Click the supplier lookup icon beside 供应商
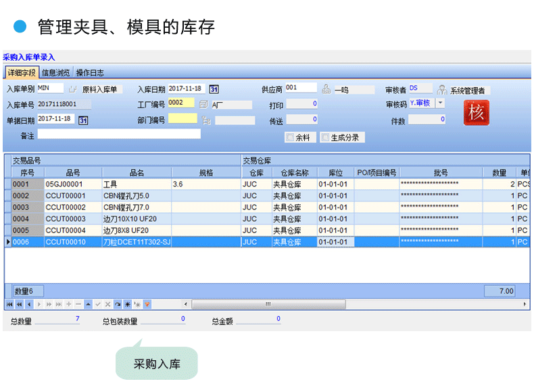This screenshot has height=392, width=534. click(326, 89)
